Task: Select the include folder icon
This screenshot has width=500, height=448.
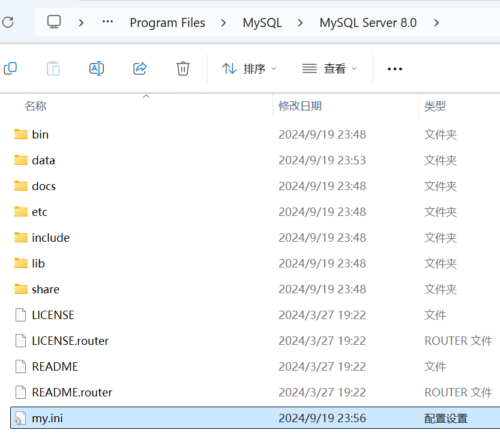Action: click(x=21, y=237)
